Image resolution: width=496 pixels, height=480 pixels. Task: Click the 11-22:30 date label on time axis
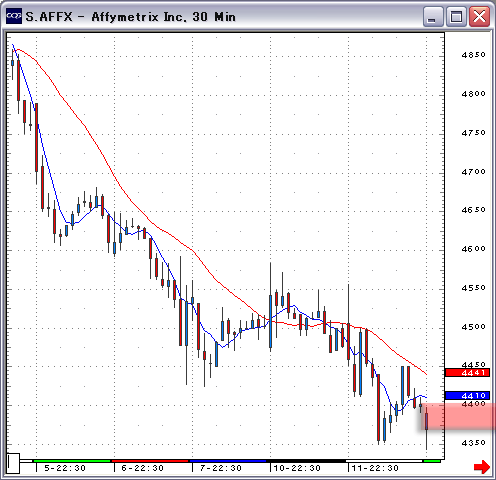375,468
